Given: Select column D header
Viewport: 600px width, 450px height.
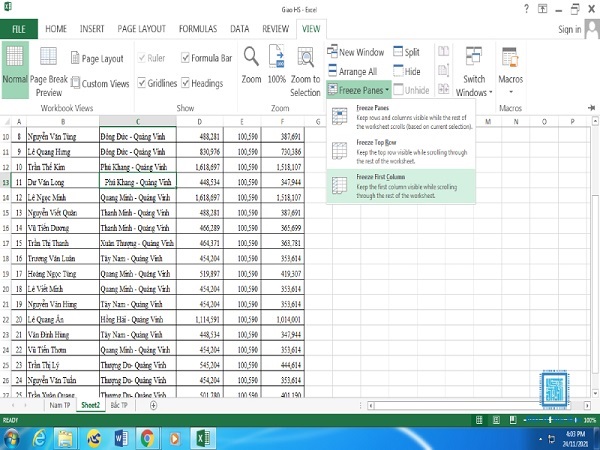Looking at the screenshot, I should tap(200, 122).
